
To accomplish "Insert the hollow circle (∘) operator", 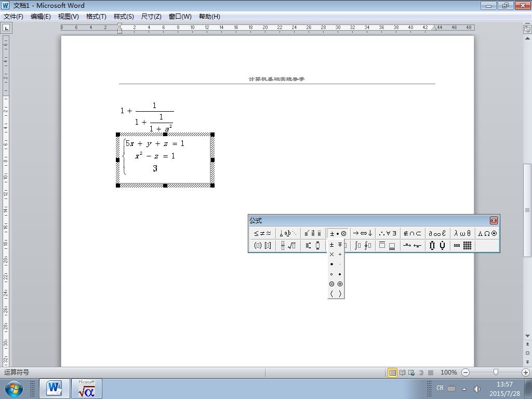I will click(x=332, y=274).
